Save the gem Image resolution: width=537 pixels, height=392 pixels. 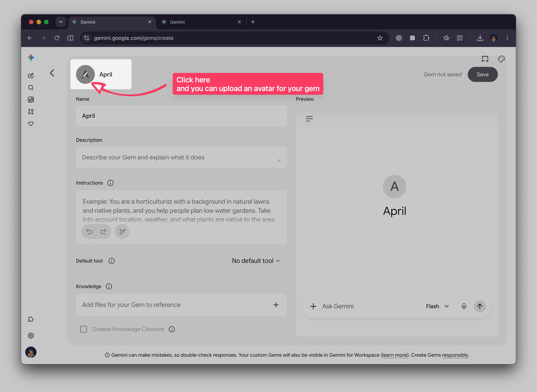pos(483,74)
